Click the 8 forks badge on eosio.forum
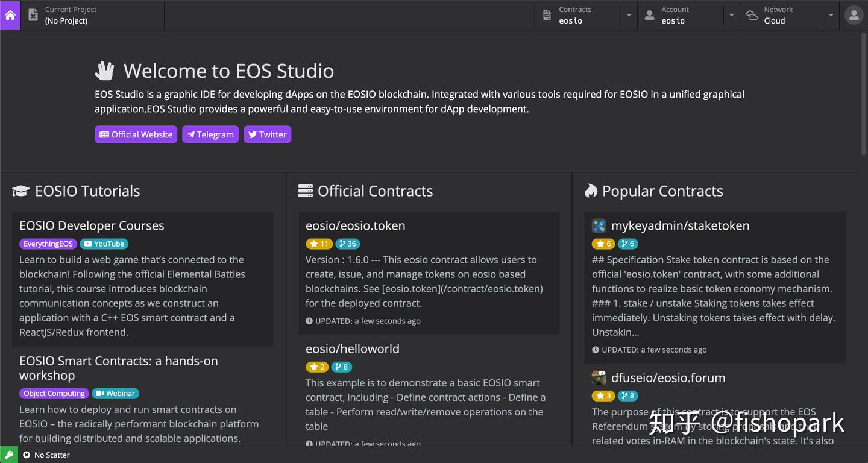This screenshot has height=463, width=868. tap(627, 396)
